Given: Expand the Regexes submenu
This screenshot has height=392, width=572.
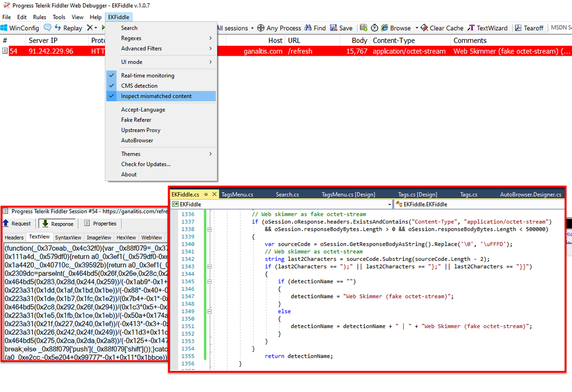Looking at the screenshot, I should 161,38.
